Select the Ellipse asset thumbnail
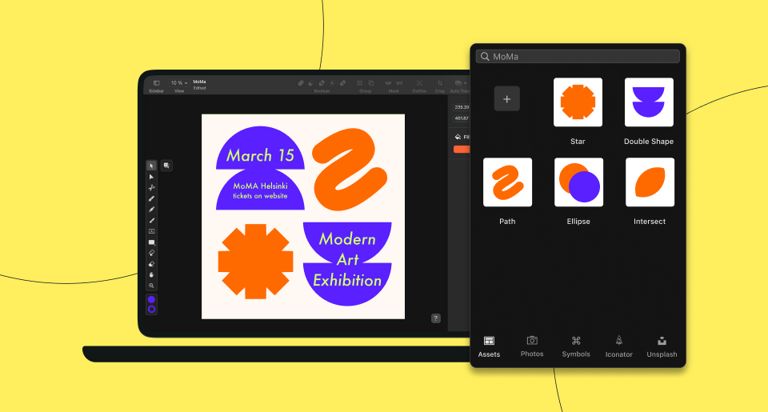 click(578, 182)
